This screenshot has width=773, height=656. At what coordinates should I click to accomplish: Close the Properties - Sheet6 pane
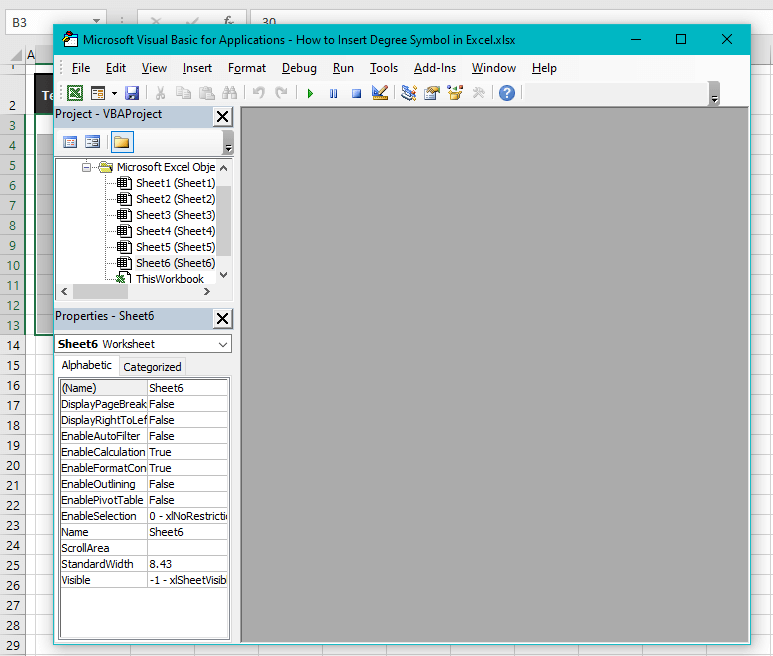(222, 318)
